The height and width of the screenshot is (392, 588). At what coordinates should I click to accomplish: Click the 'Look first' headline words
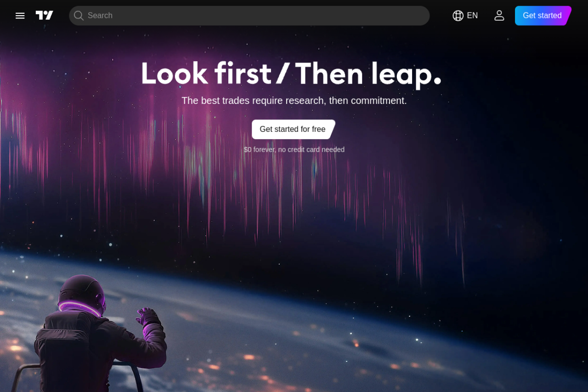206,74
